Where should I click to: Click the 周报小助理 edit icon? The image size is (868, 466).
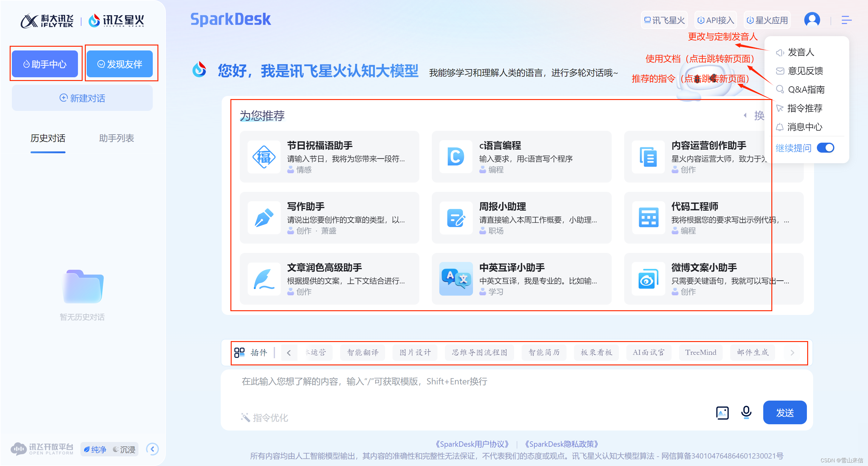pos(456,218)
